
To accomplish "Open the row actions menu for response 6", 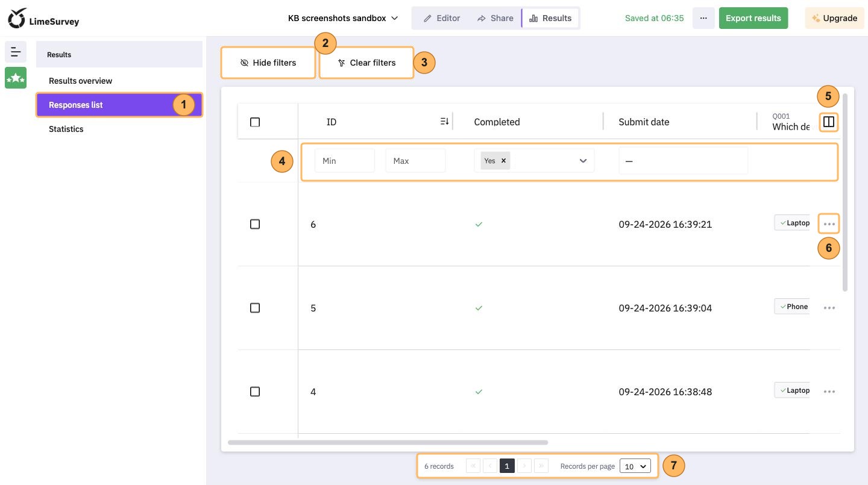I will [x=829, y=224].
